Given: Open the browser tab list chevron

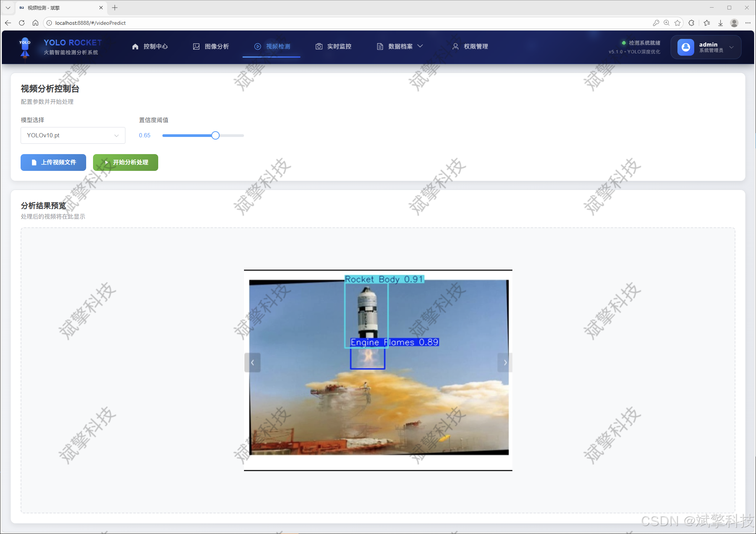Looking at the screenshot, I should point(8,8).
